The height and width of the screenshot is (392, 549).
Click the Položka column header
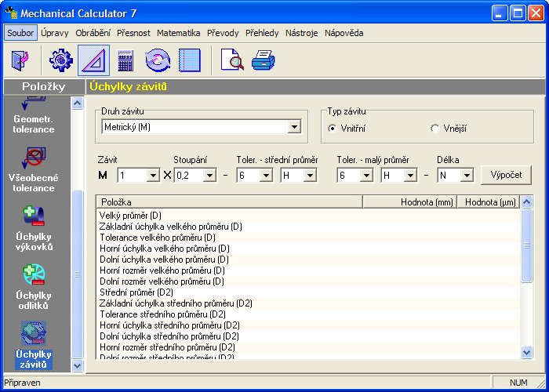click(x=229, y=202)
